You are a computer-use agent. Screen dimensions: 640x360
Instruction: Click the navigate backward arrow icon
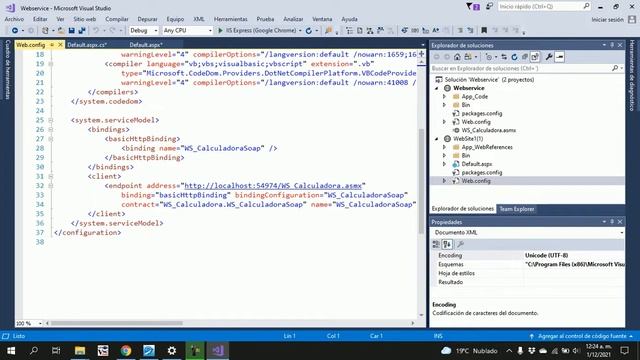click(x=15, y=31)
